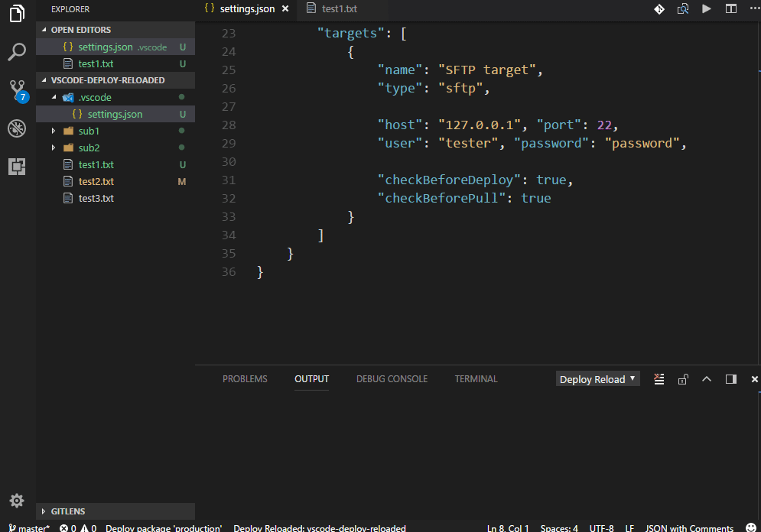This screenshot has width=761, height=532.
Task: Open the Manage gear menu
Action: 17,501
